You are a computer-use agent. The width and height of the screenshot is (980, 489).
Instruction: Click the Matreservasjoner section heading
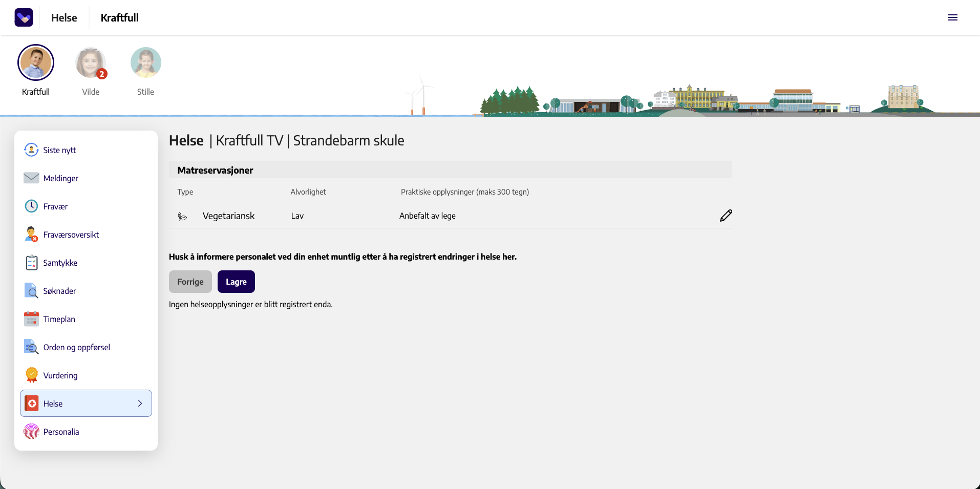coord(215,171)
